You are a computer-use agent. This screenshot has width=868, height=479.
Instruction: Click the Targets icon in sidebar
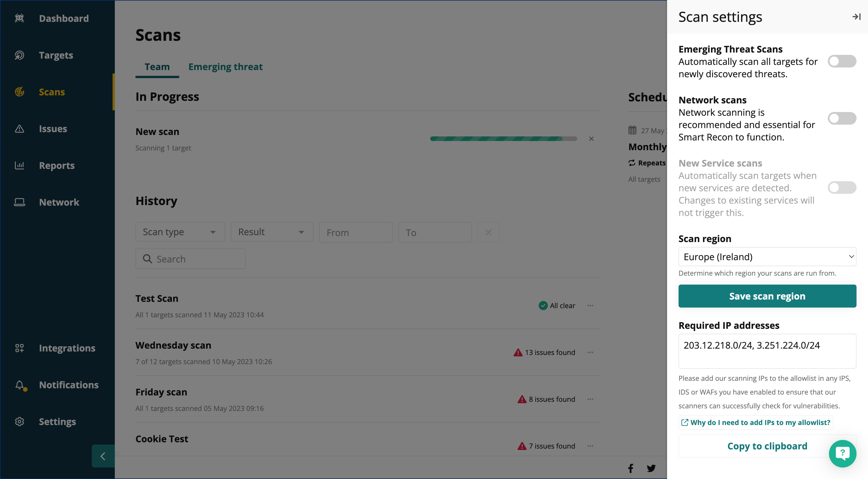pyautogui.click(x=20, y=55)
